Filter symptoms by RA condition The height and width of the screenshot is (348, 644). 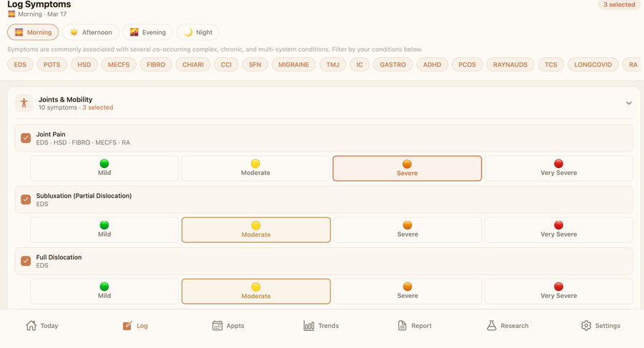tap(633, 64)
